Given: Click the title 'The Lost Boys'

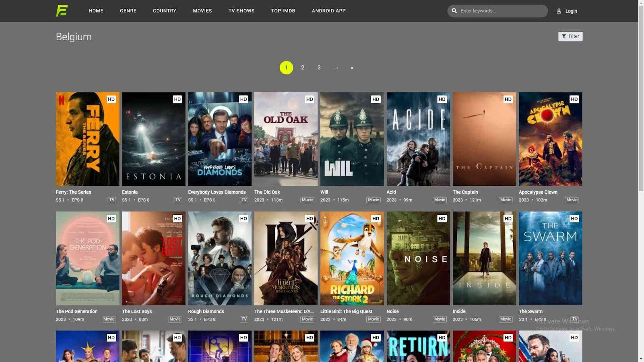Looking at the screenshot, I should click(137, 312).
